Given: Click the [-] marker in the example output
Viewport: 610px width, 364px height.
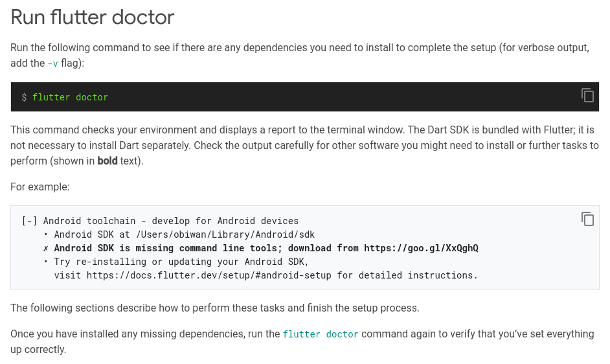Looking at the screenshot, I should click(29, 221).
